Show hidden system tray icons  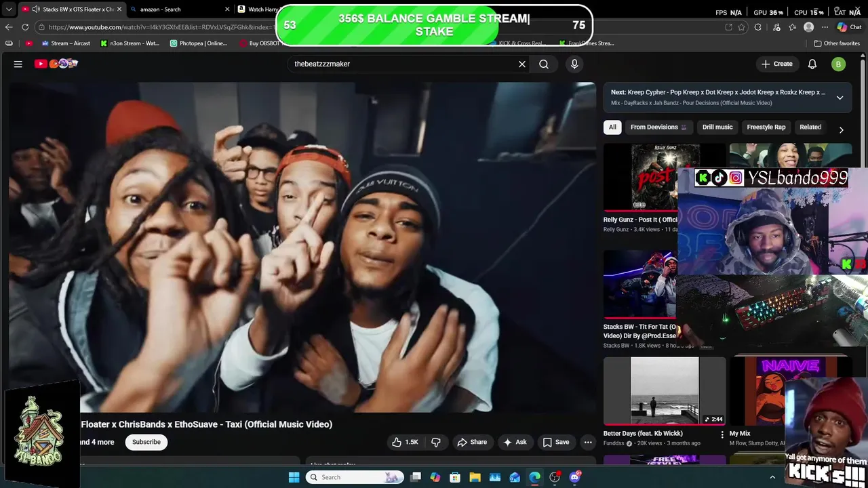[x=772, y=477]
